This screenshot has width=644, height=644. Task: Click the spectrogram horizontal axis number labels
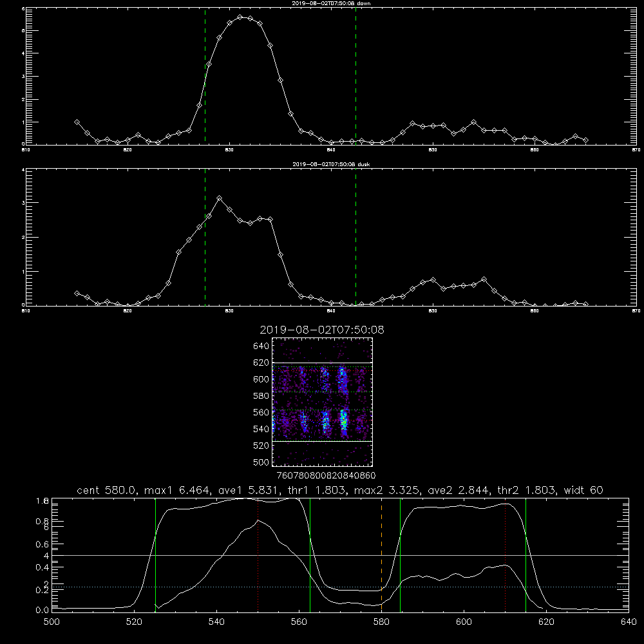pos(326,475)
